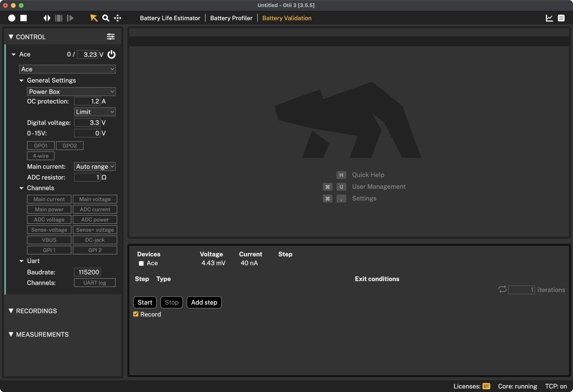The height and width of the screenshot is (392, 573).
Task: Enable the Main voltage channel
Action: pos(95,199)
